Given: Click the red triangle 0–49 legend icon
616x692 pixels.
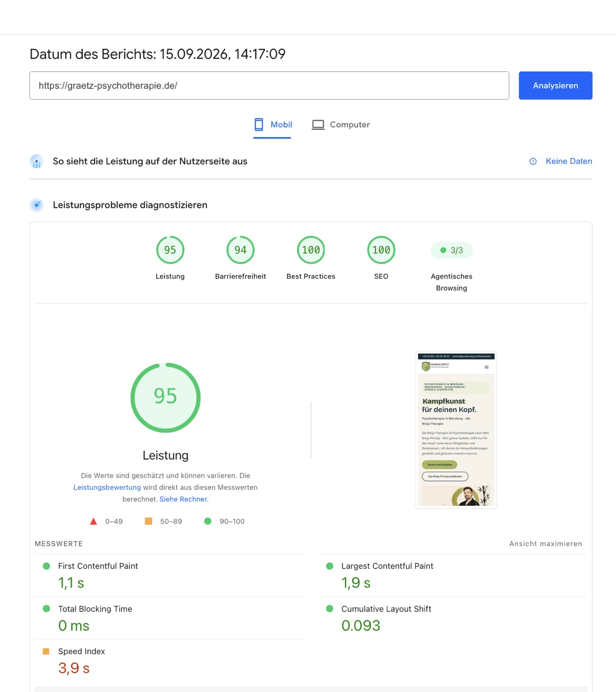Looking at the screenshot, I should (93, 522).
